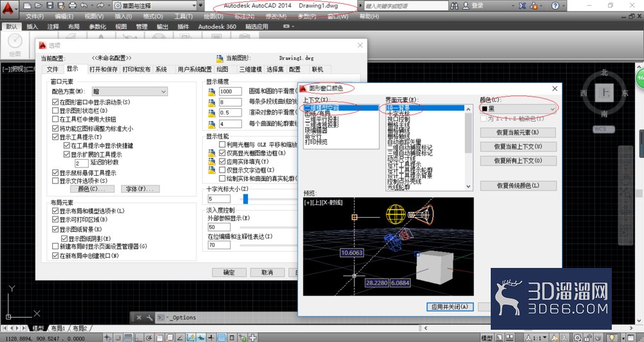Uncheck 在图形窗口中显示滚动条(S) checkbox
The image size is (644, 342).
[x=55, y=102]
